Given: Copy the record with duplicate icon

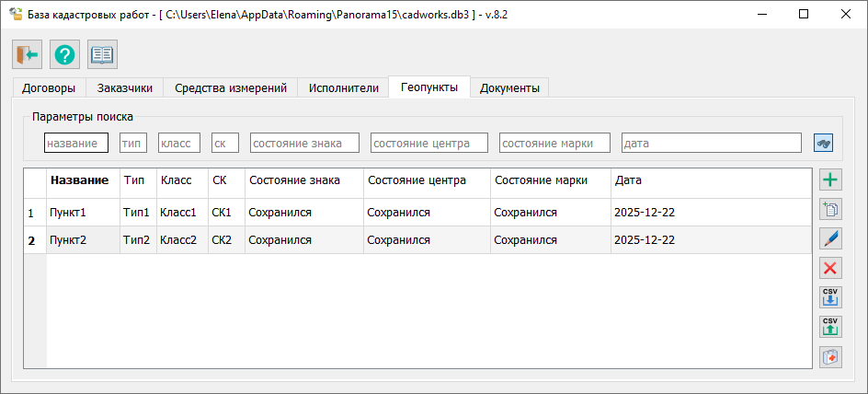Looking at the screenshot, I should (x=830, y=210).
